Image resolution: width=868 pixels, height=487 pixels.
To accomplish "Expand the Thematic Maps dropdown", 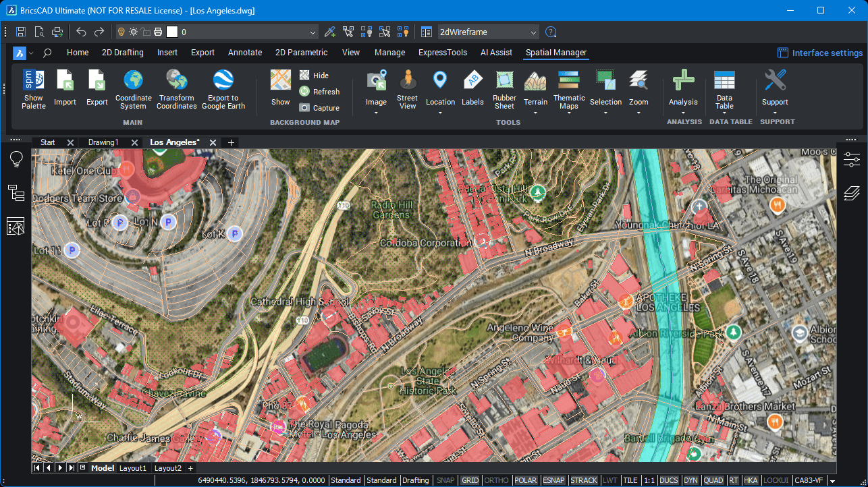I will point(569,114).
